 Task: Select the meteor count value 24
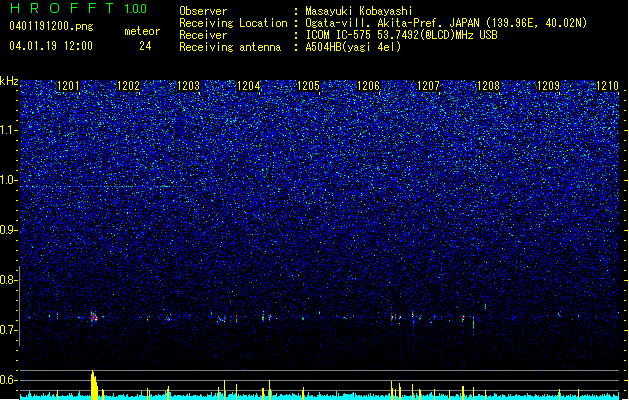145,46
